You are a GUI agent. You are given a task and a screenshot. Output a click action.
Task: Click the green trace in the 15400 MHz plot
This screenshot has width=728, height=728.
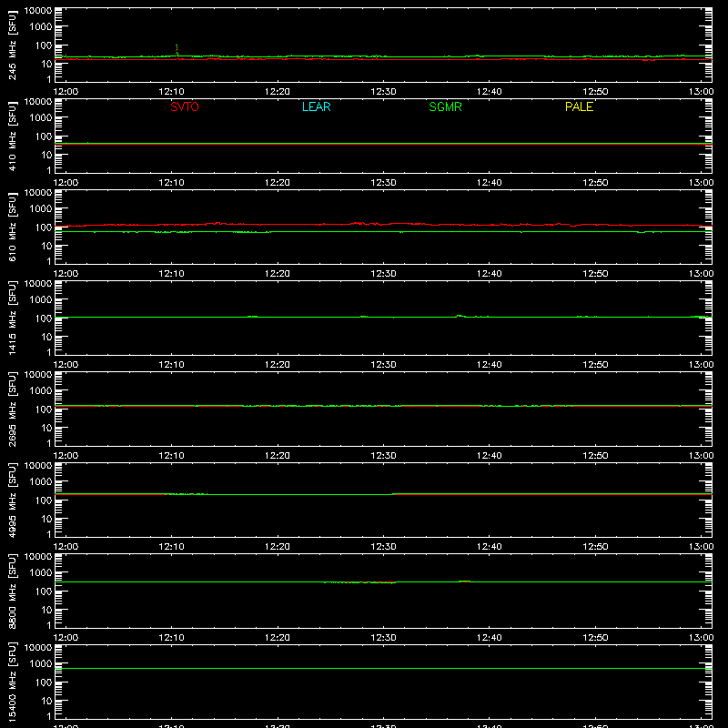(x=383, y=669)
